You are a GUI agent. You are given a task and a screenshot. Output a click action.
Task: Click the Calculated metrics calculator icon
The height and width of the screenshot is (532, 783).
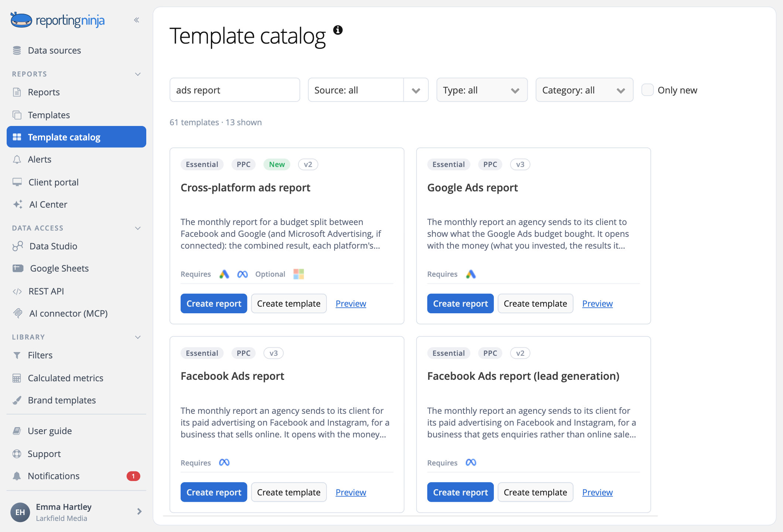[17, 378]
